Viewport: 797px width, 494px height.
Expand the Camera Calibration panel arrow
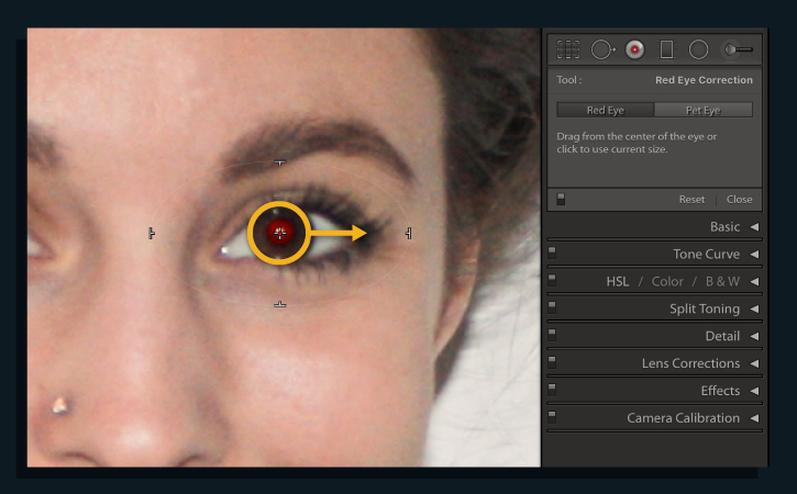(x=754, y=418)
